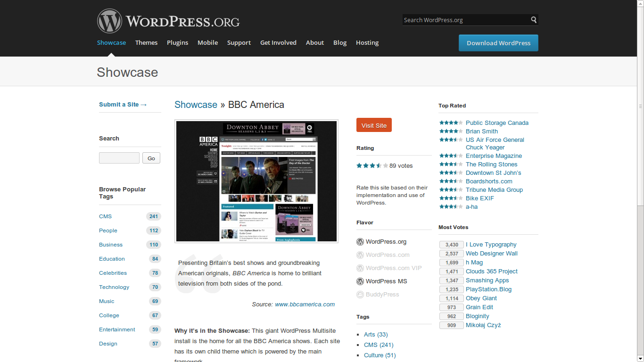Image resolution: width=644 pixels, height=362 pixels.
Task: Click the Showcase breadcrumb link
Action: tap(196, 105)
